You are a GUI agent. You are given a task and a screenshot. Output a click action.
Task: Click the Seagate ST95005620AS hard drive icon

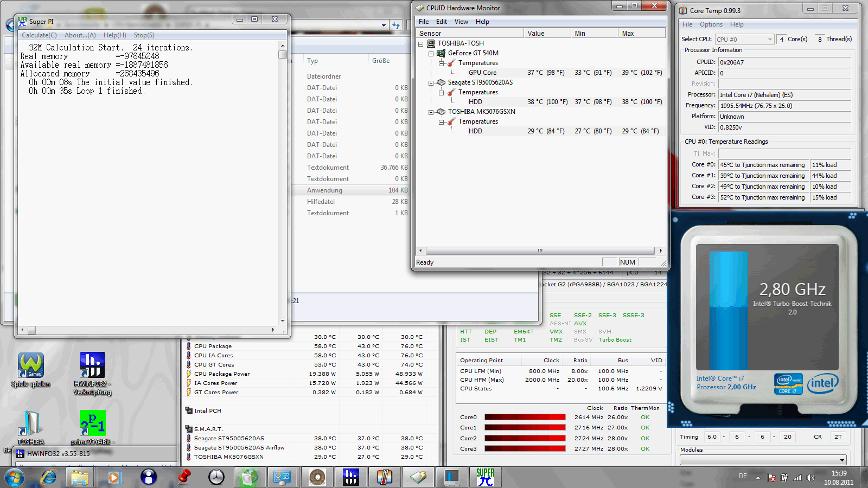(x=441, y=82)
